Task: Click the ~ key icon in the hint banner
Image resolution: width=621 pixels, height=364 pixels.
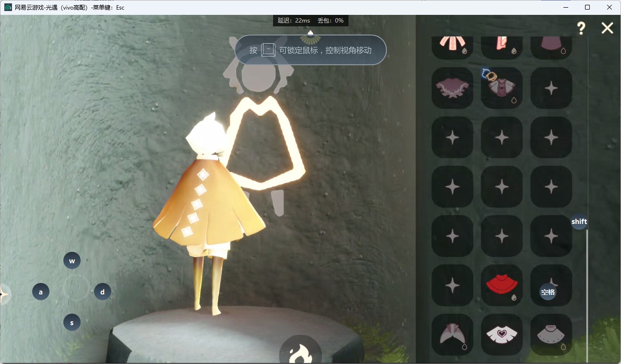Action: 268,50
